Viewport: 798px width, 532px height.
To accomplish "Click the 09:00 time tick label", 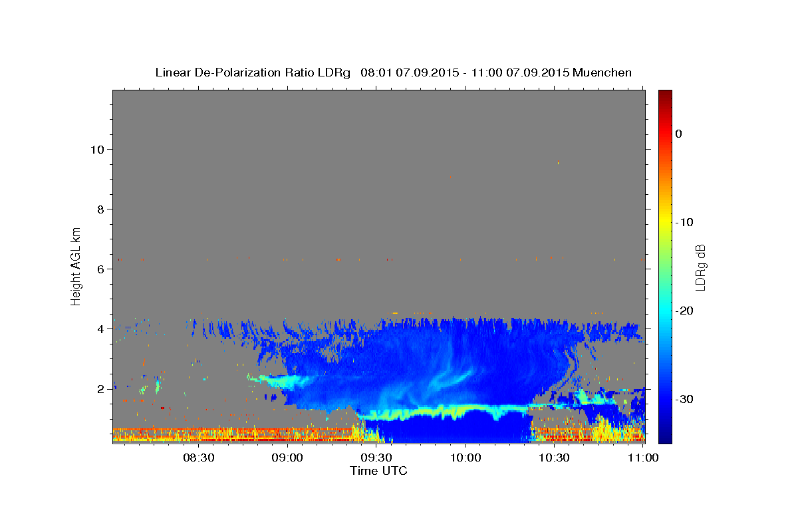I will point(287,458).
